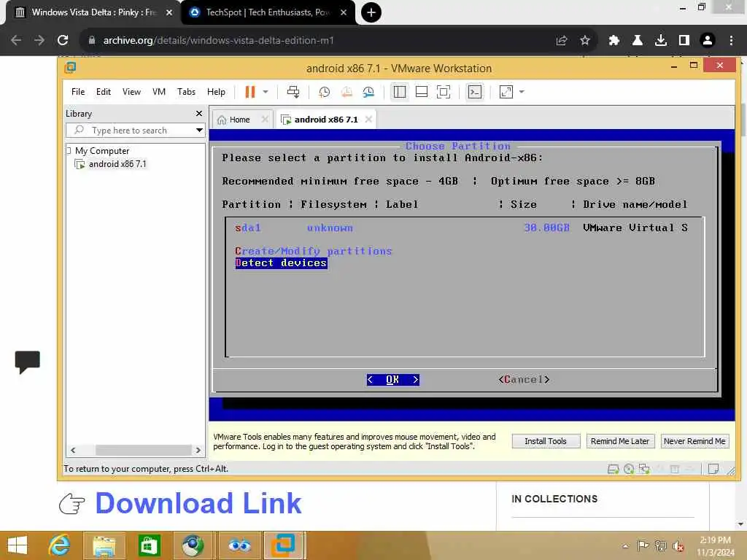The width and height of the screenshot is (747, 560).
Task: Enter full screen mode icon
Action: tap(443, 92)
